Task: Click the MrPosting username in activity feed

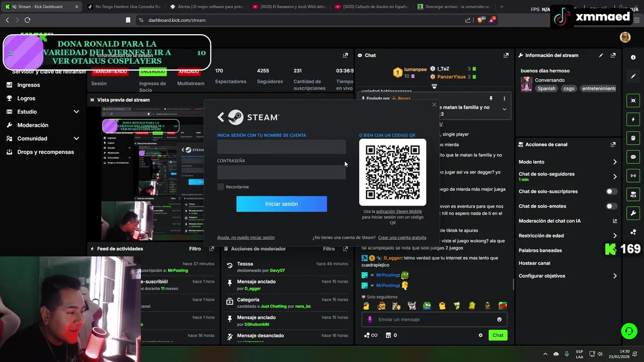Action: (178, 270)
